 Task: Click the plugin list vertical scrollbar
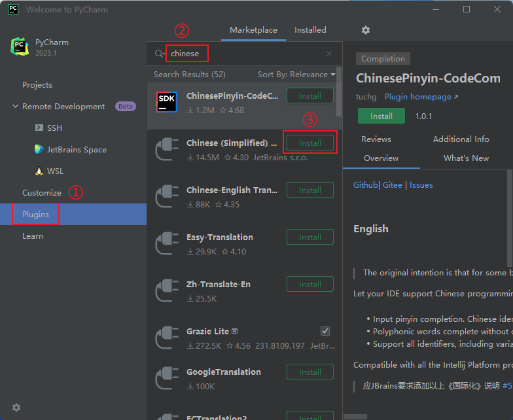coord(339,92)
